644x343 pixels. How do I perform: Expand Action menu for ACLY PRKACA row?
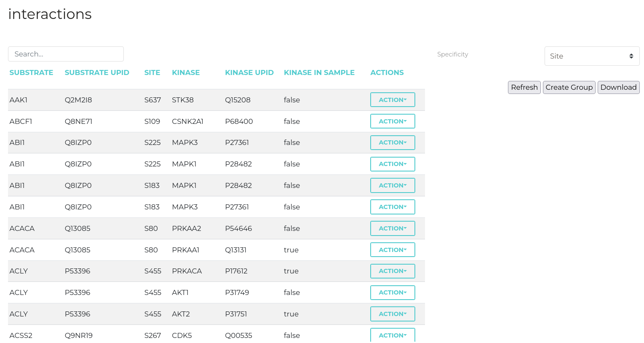392,271
